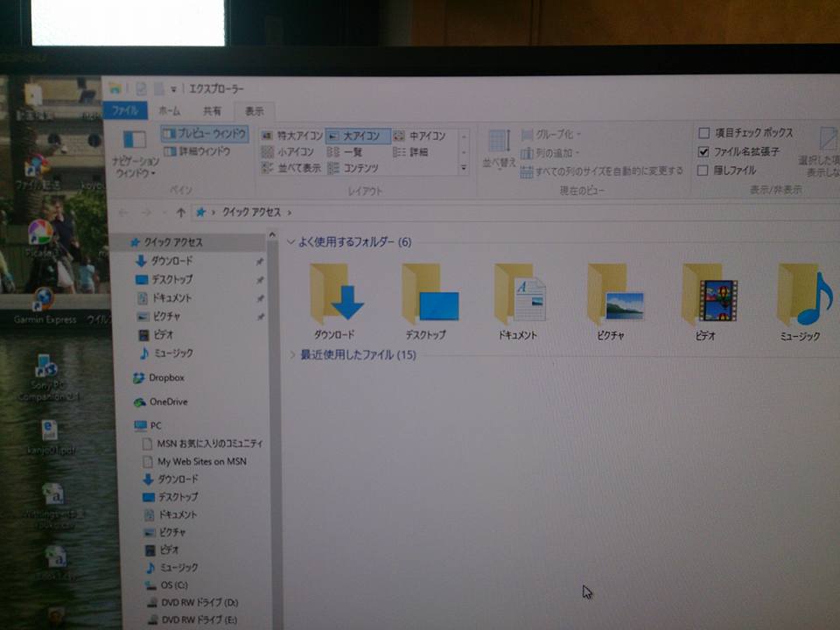Open the ファイル ribbon tab
This screenshot has height=630, width=840.
(125, 111)
